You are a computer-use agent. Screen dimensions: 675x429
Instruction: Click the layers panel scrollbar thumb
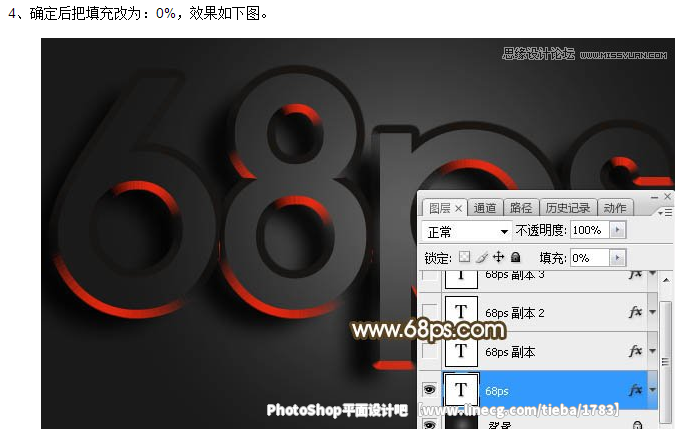[x=666, y=361]
